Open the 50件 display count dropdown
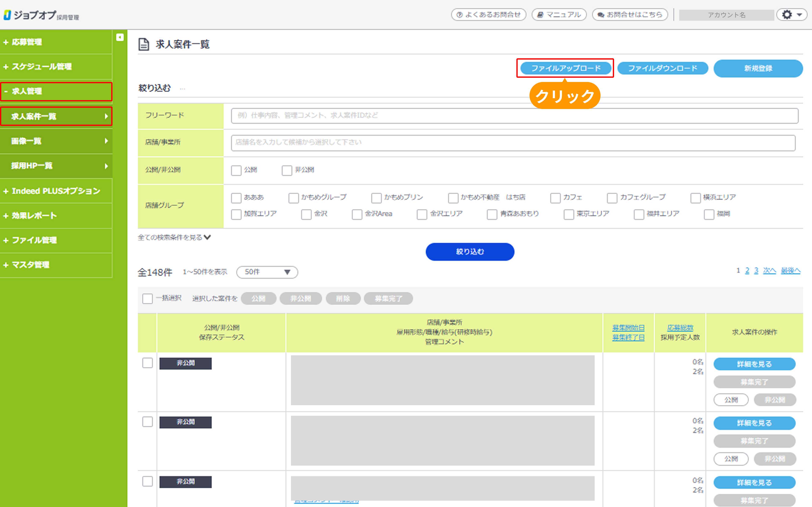Viewport: 812px width, 507px height. point(267,272)
